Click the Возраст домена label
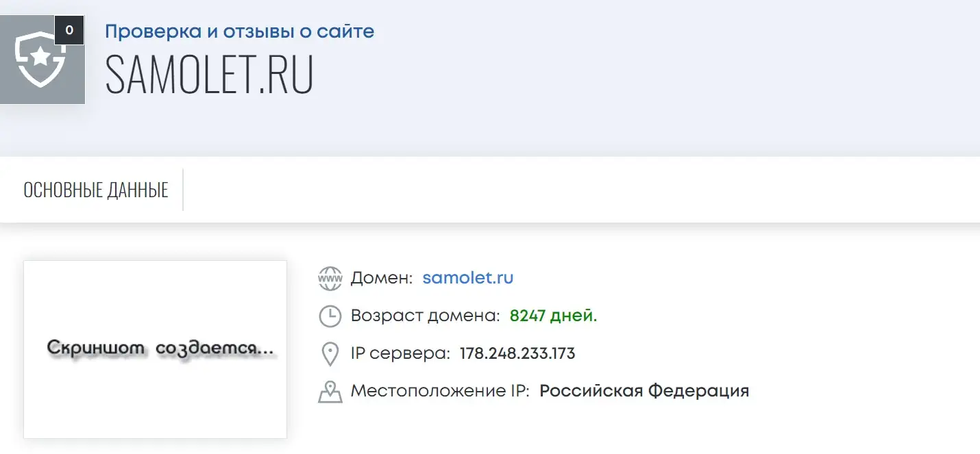 426,316
